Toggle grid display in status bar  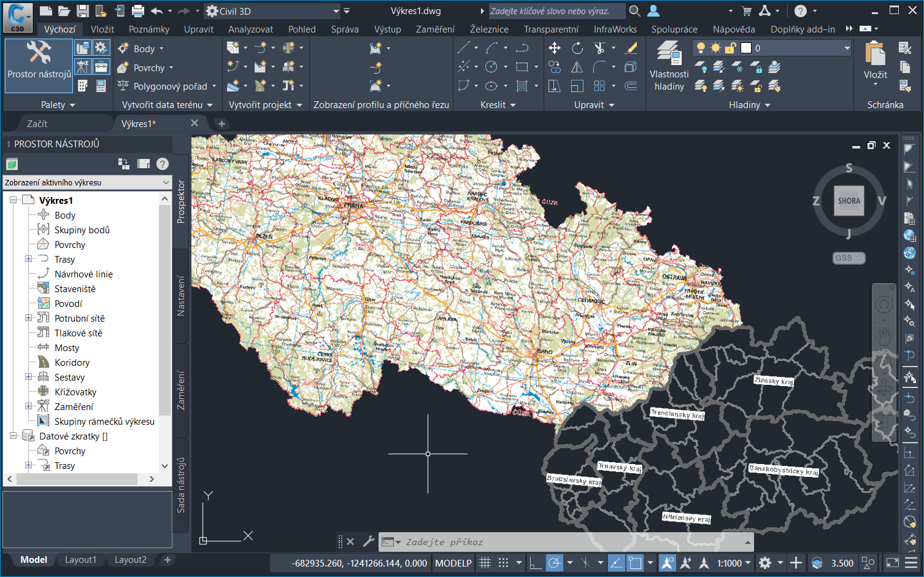pyautogui.click(x=485, y=563)
